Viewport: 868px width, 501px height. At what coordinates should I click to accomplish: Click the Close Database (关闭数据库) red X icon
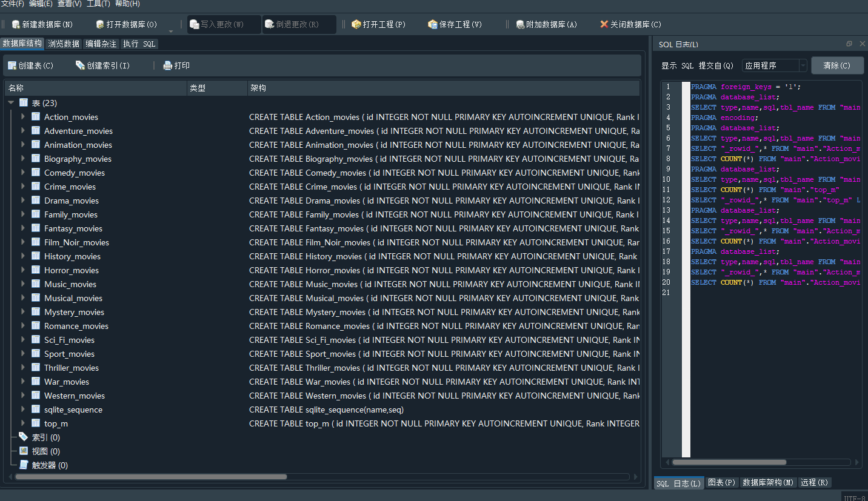pyautogui.click(x=604, y=25)
